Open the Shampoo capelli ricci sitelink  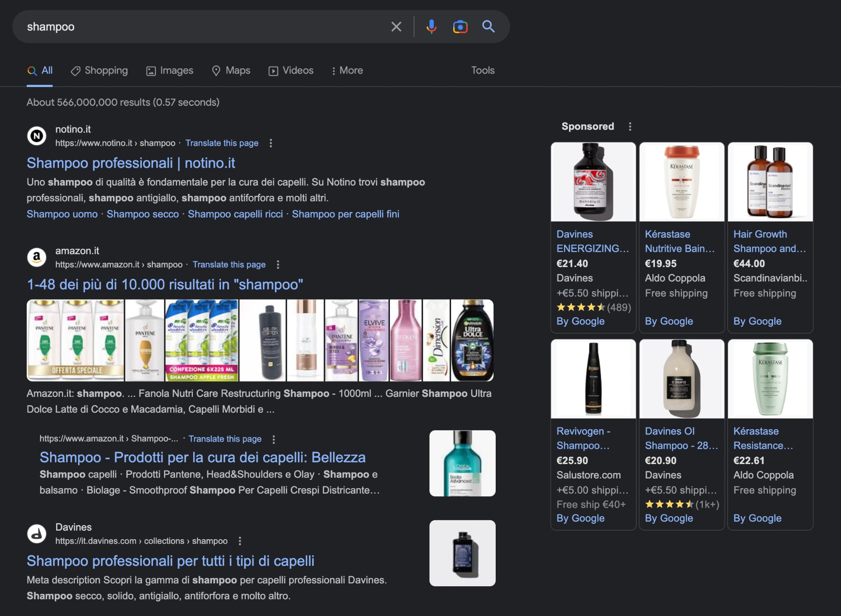click(x=235, y=214)
